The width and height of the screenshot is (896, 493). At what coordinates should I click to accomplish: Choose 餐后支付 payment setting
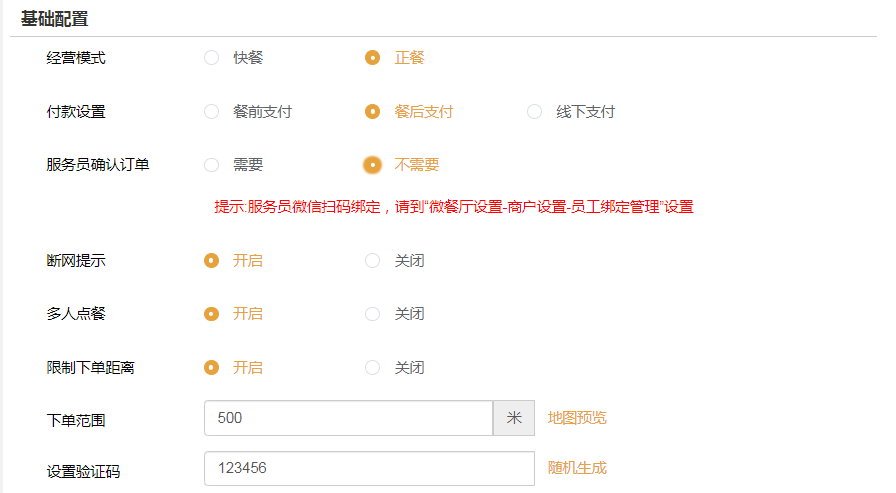373,112
